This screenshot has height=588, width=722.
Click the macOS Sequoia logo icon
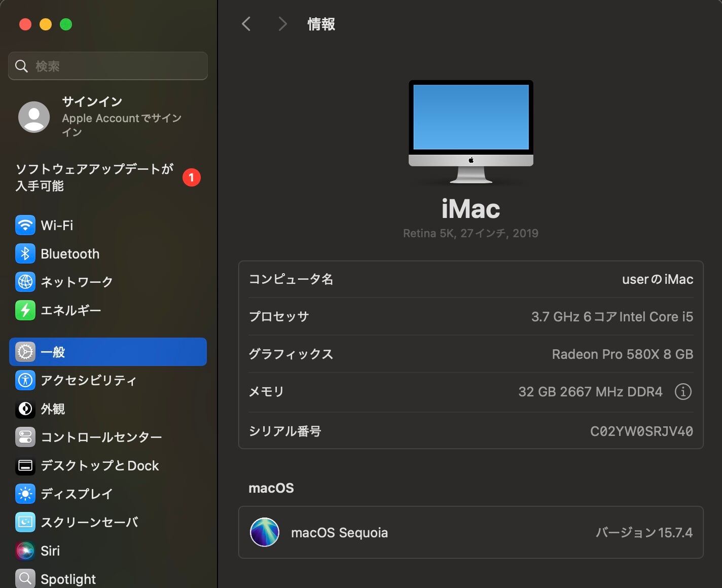[265, 532]
